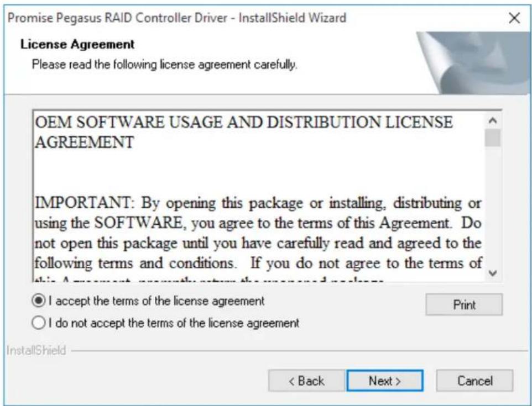532x406 pixels.
Task: Cancel the installation wizard
Action: click(474, 381)
